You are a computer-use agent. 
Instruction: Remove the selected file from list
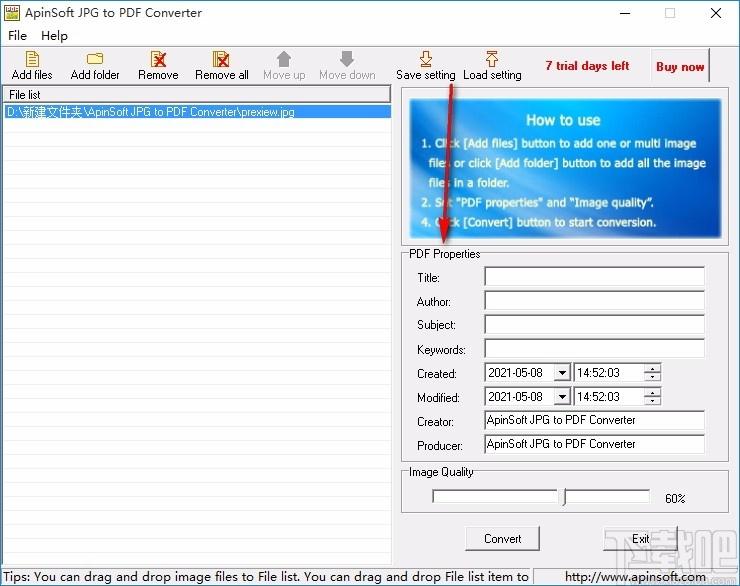(158, 60)
